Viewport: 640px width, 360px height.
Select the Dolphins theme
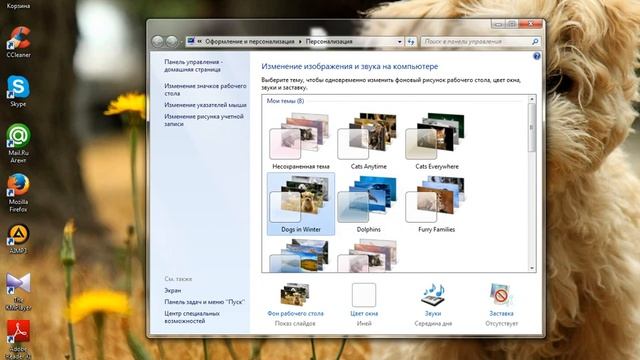[x=369, y=204]
